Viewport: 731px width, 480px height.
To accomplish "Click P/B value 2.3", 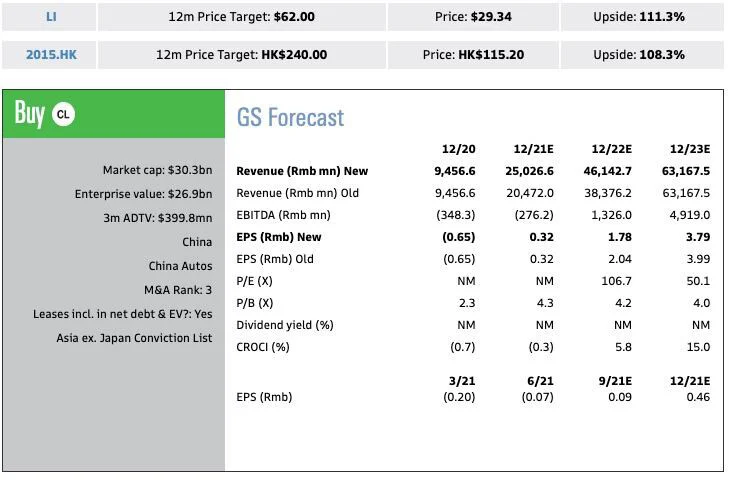I will click(x=467, y=303).
